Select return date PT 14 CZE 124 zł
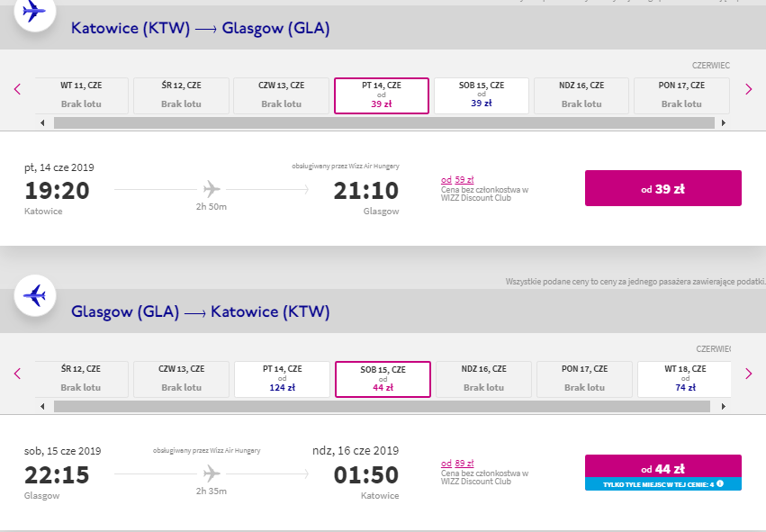The image size is (766, 532). pos(282,380)
